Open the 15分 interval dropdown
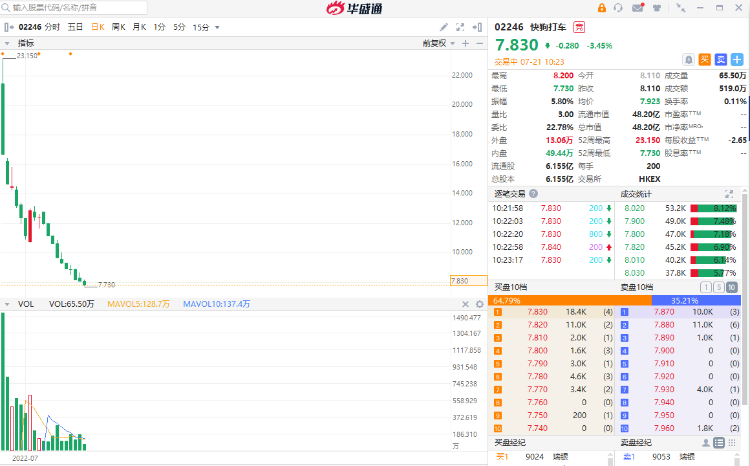 [204, 26]
